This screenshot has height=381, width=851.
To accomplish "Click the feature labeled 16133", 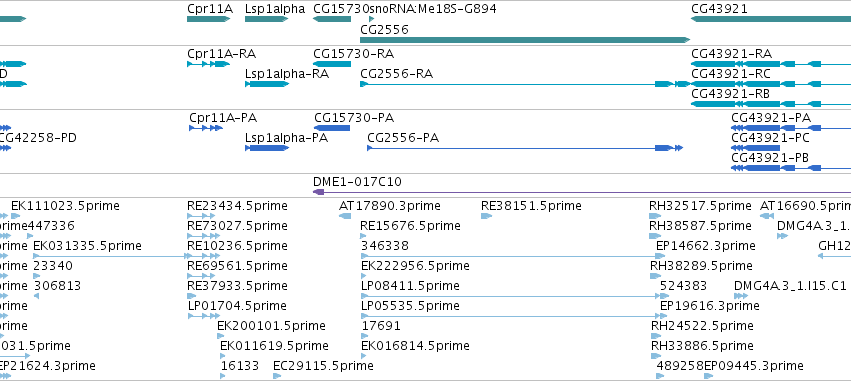I will coord(240,366).
